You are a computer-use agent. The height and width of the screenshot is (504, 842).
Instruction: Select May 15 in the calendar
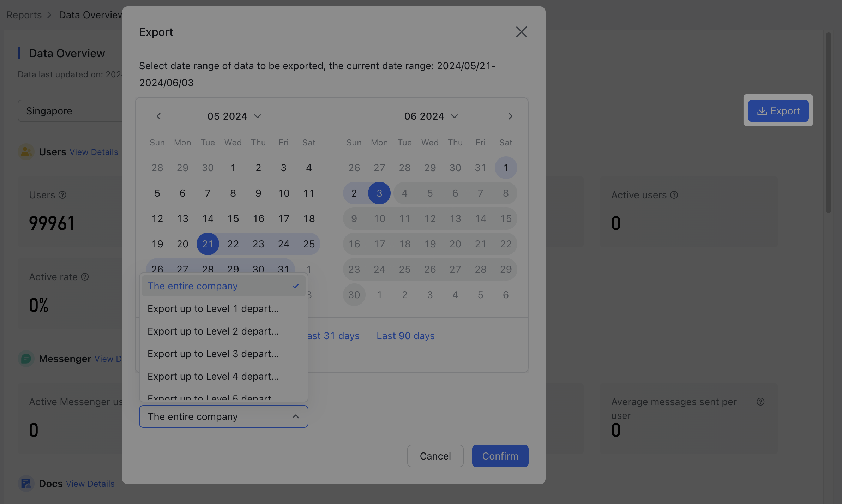tap(233, 218)
